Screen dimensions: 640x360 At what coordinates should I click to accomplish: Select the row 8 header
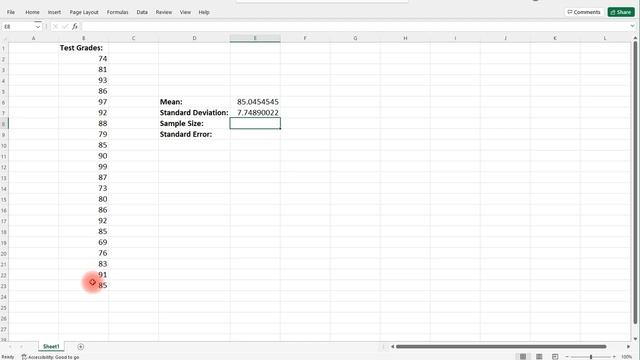coord(4,124)
